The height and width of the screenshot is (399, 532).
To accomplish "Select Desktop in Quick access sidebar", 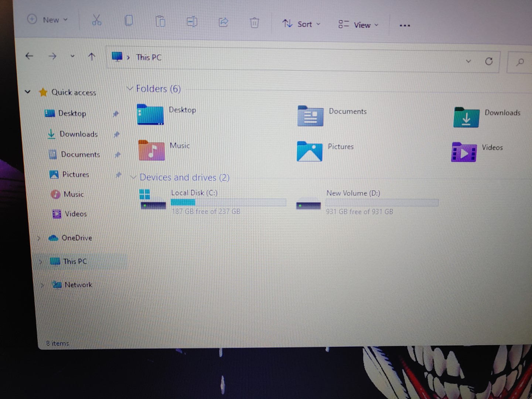I will 72,113.
